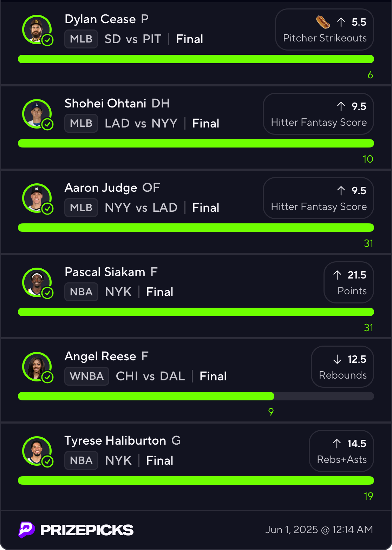Click the PrizePicks logo
The height and width of the screenshot is (550, 392).
click(76, 530)
